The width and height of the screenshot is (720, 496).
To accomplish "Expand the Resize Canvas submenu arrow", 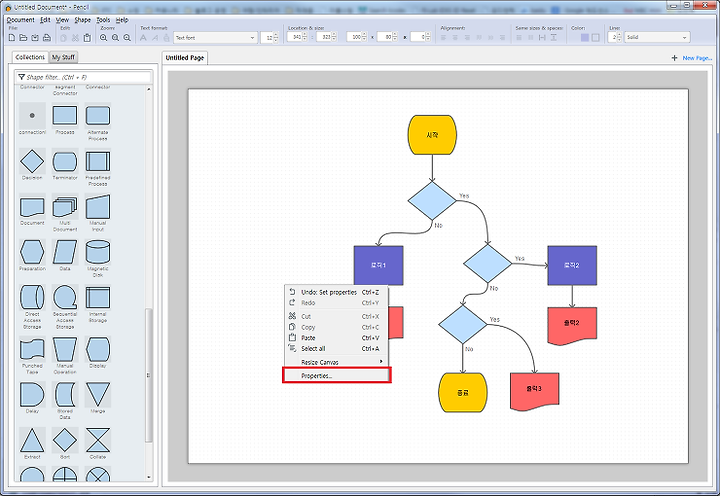I will [381, 361].
